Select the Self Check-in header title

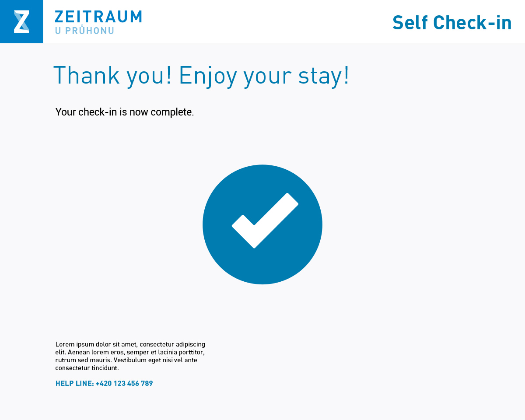(x=452, y=22)
